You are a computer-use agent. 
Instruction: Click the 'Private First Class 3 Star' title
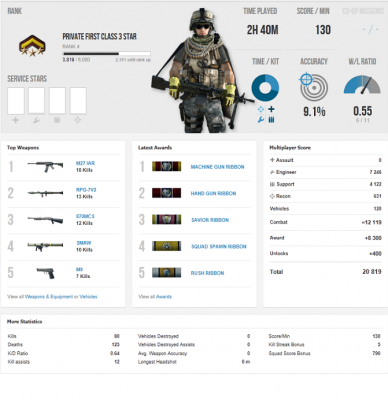[99, 37]
